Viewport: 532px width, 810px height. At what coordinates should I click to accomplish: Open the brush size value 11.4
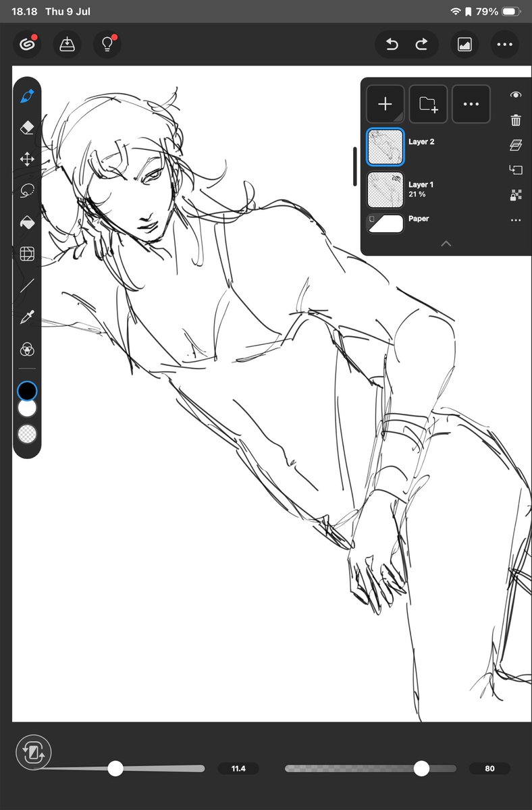pyautogui.click(x=238, y=768)
